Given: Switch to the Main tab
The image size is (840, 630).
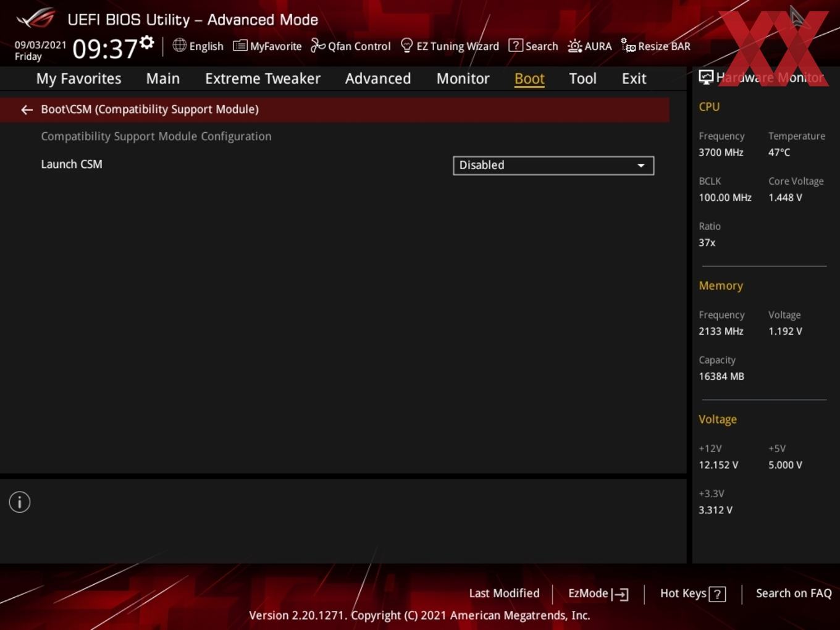Looking at the screenshot, I should [x=163, y=78].
